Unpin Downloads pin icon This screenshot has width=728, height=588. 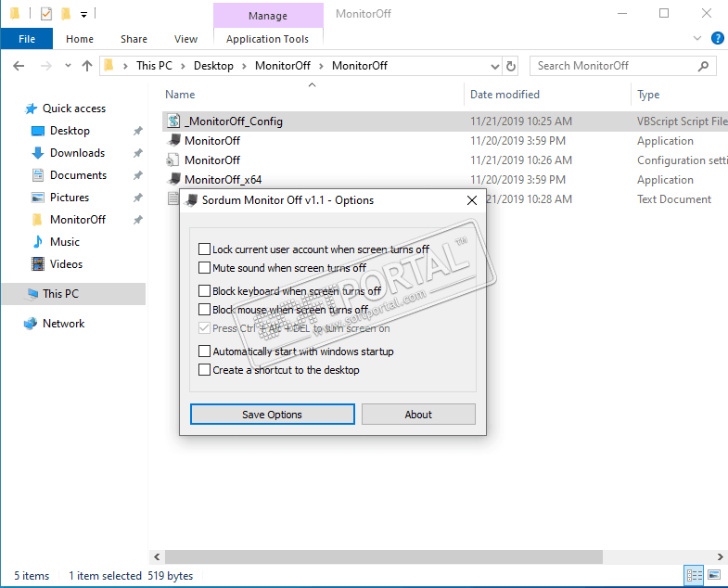[138, 153]
